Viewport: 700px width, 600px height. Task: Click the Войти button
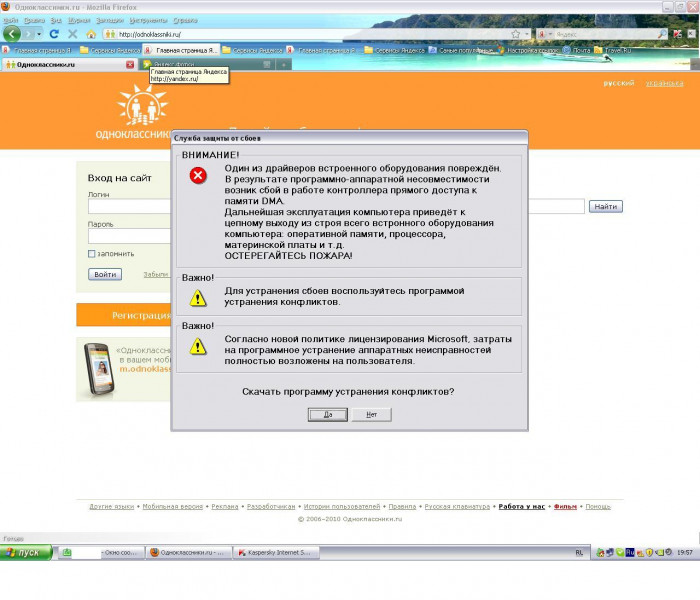coord(105,274)
